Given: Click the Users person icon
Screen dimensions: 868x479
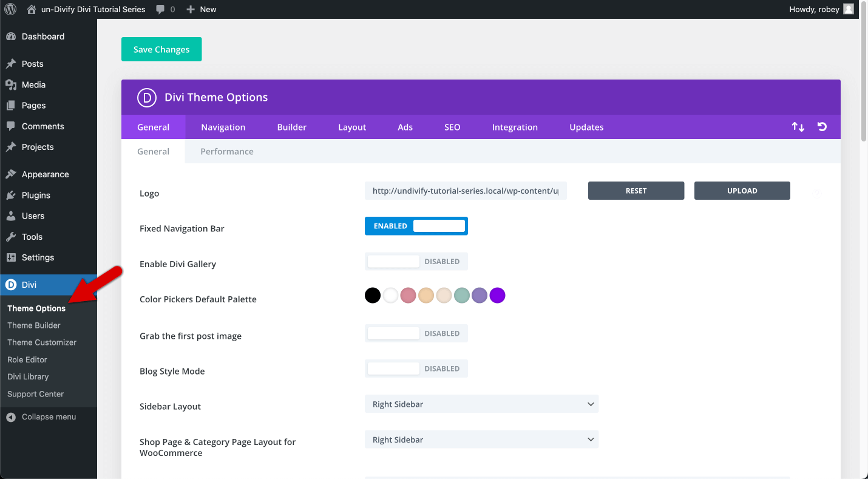Looking at the screenshot, I should point(11,216).
